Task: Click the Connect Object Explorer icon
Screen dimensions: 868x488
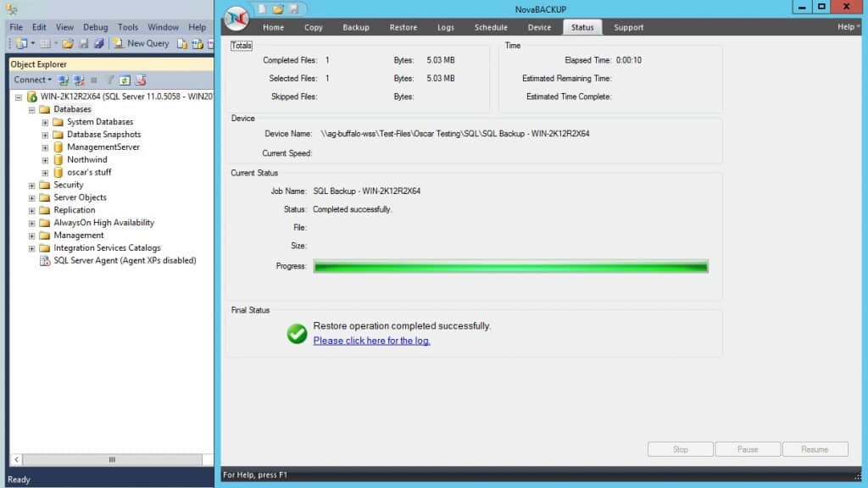Action: click(x=64, y=80)
